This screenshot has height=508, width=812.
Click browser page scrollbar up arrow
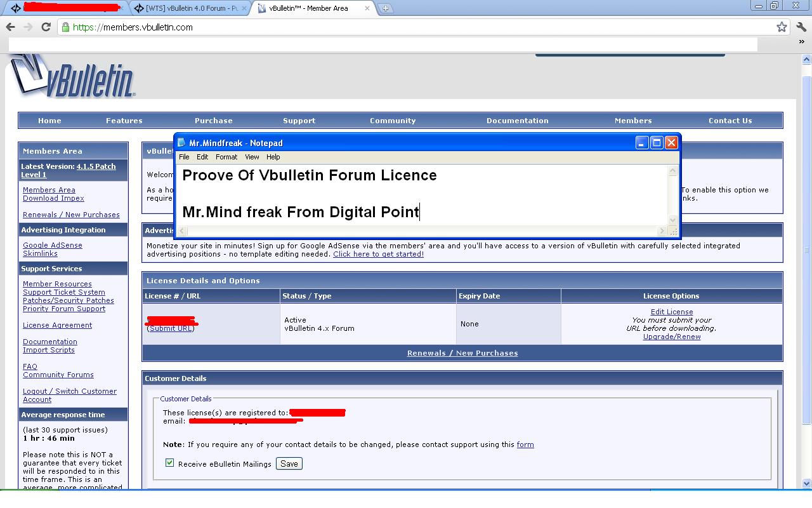click(807, 59)
